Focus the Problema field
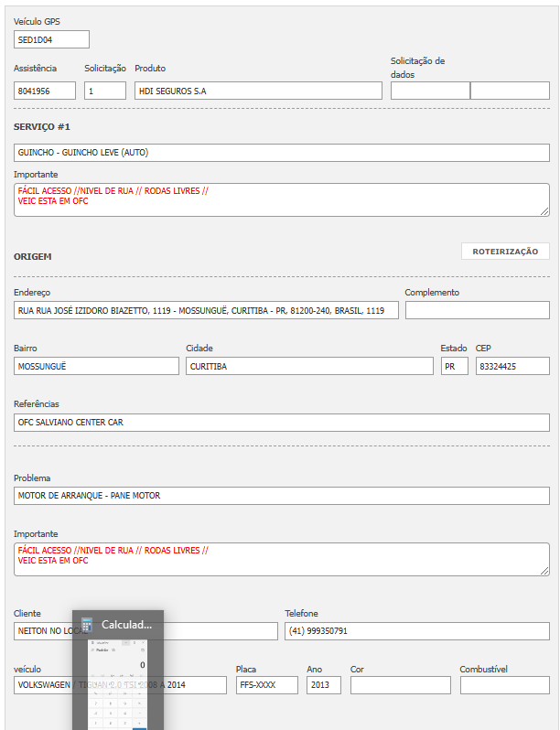The height and width of the screenshot is (730, 560). click(x=281, y=496)
